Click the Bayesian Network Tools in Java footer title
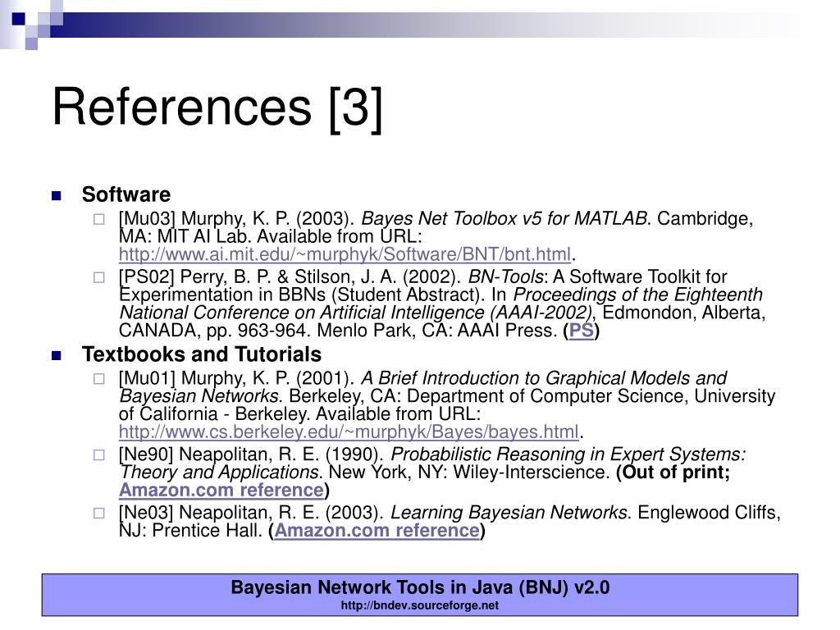Screen dimensions: 840x630 click(x=420, y=587)
